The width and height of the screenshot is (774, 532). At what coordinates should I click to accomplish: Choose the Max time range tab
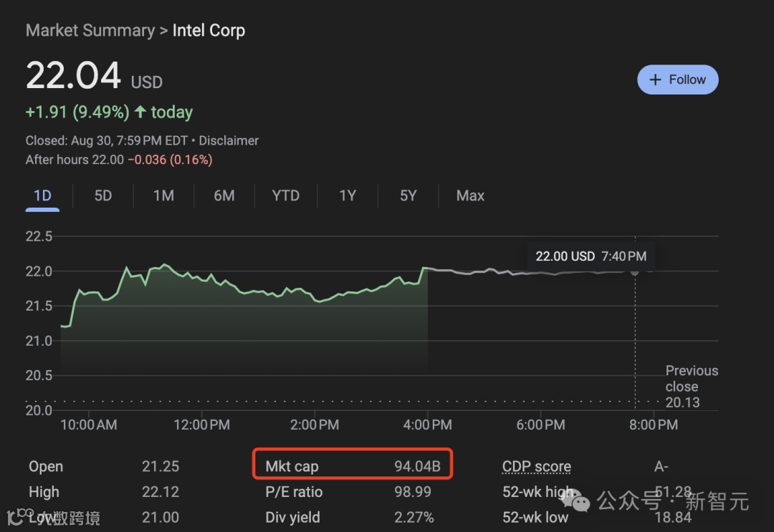point(470,195)
